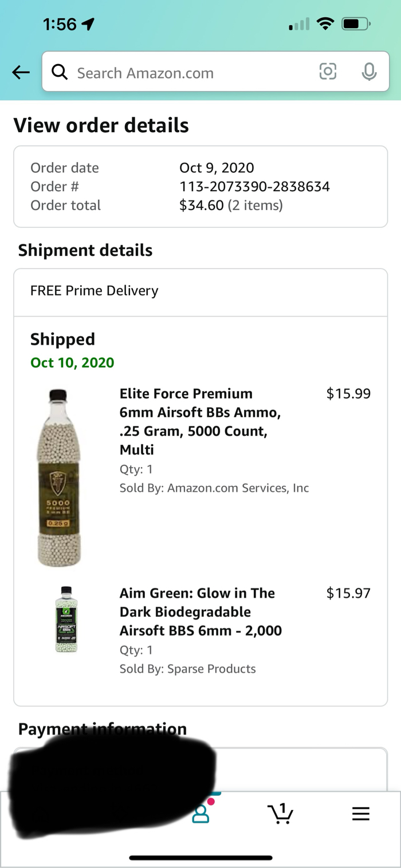Focus the Search Amazon.com field
The image size is (401, 868).
[x=189, y=73]
